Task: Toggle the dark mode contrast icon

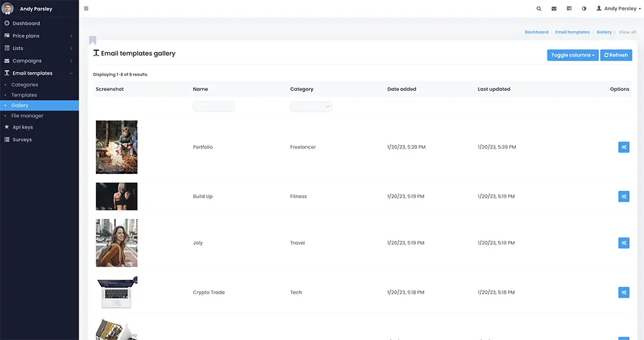Action: click(x=584, y=8)
